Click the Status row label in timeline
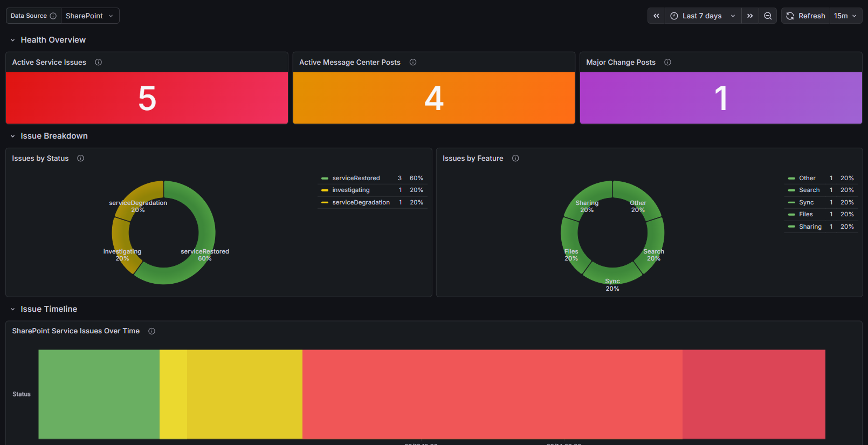This screenshot has width=868, height=445. click(x=22, y=394)
